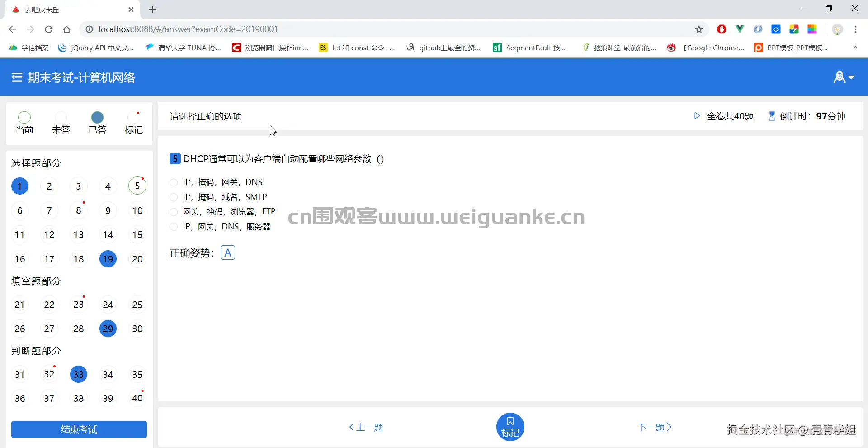Select option 网关, 掩码, 浏览器, FTP

(x=222, y=212)
